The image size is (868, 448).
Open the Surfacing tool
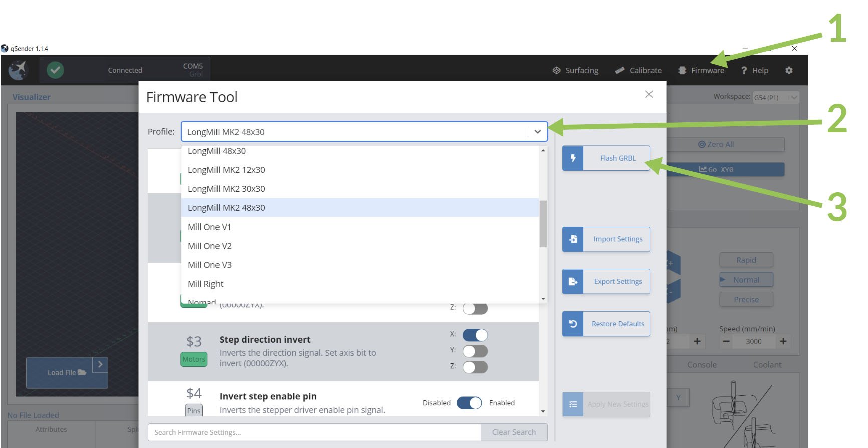point(575,70)
